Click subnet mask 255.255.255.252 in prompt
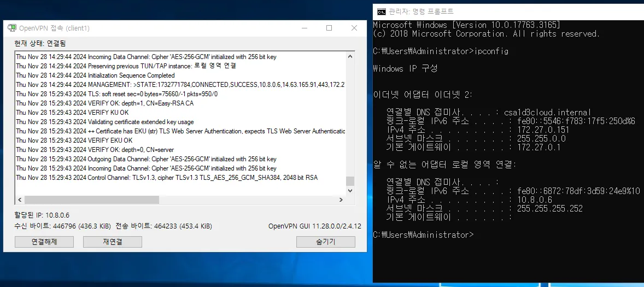The height and width of the screenshot is (287, 644). [x=549, y=209]
